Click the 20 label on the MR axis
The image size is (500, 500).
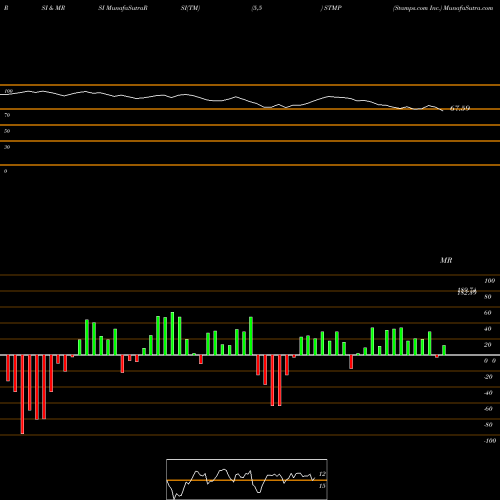point(488,345)
